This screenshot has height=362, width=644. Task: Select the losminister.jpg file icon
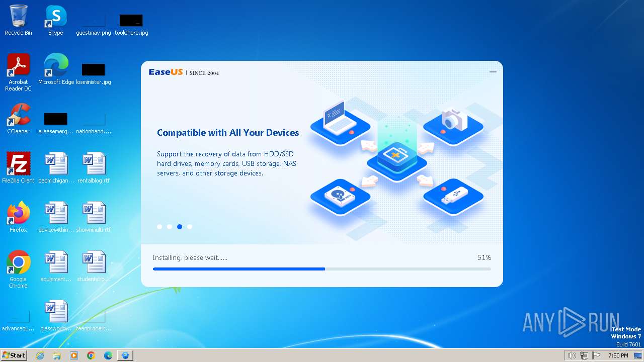94,73
